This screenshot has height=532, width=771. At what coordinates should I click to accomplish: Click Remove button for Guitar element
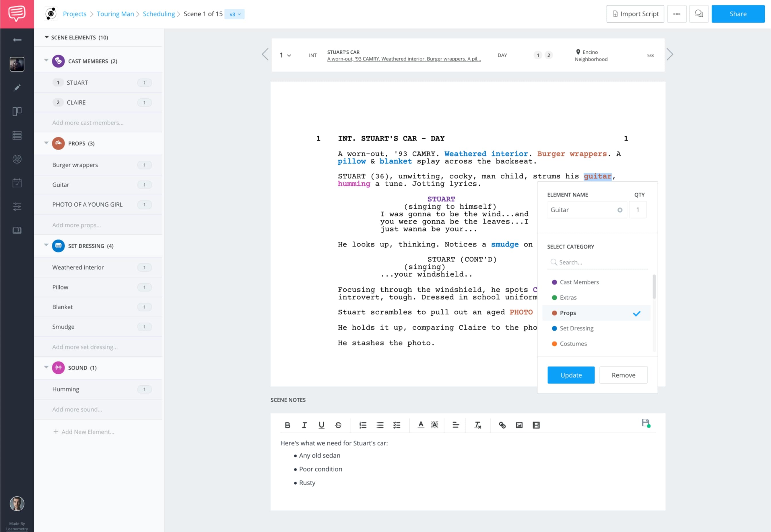(623, 375)
